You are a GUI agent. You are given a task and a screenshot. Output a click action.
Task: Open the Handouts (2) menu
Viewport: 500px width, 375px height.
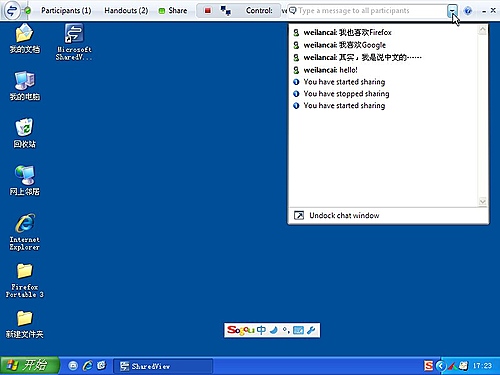(126, 10)
